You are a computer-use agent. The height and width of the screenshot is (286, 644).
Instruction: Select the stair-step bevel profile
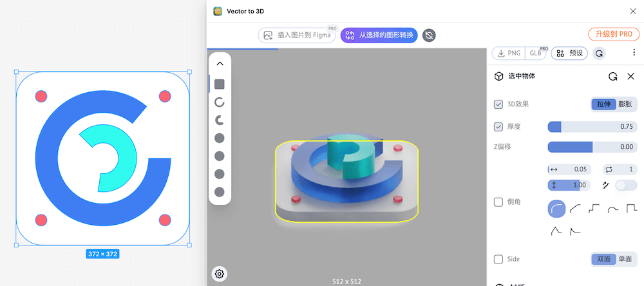[x=594, y=209]
